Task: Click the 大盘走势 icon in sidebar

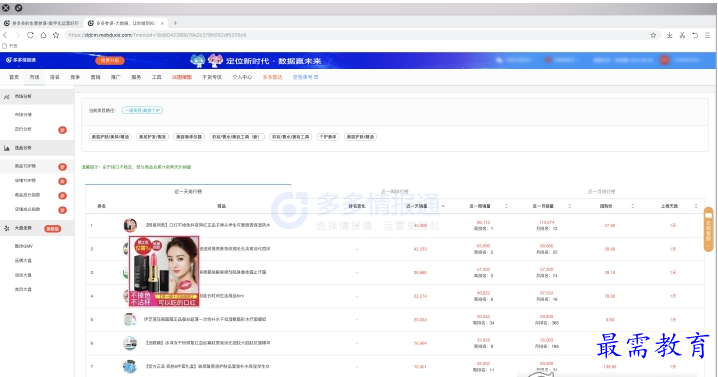Action: pos(7,228)
